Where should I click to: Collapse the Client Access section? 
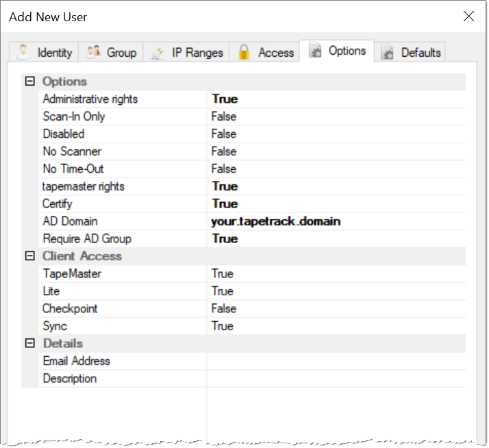point(29,256)
